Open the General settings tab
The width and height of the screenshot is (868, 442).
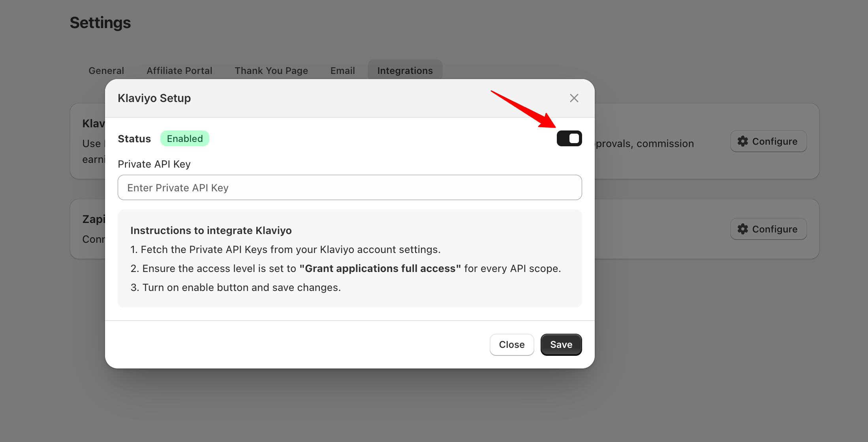pyautogui.click(x=106, y=71)
